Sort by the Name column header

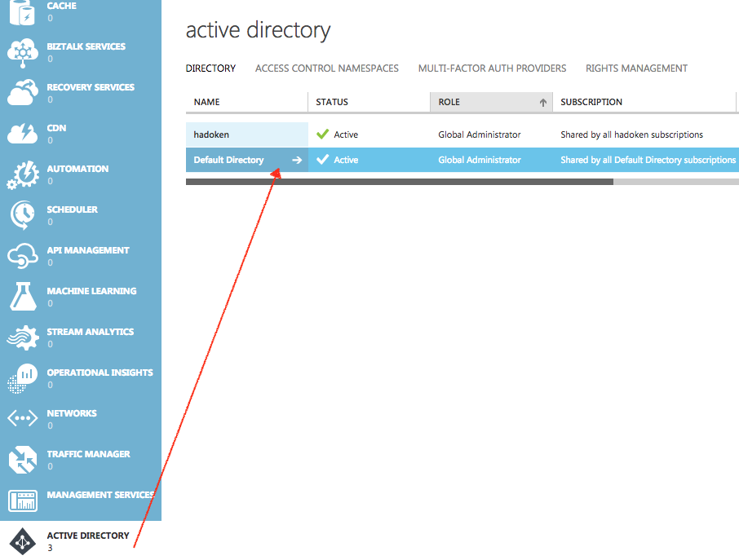(246, 102)
